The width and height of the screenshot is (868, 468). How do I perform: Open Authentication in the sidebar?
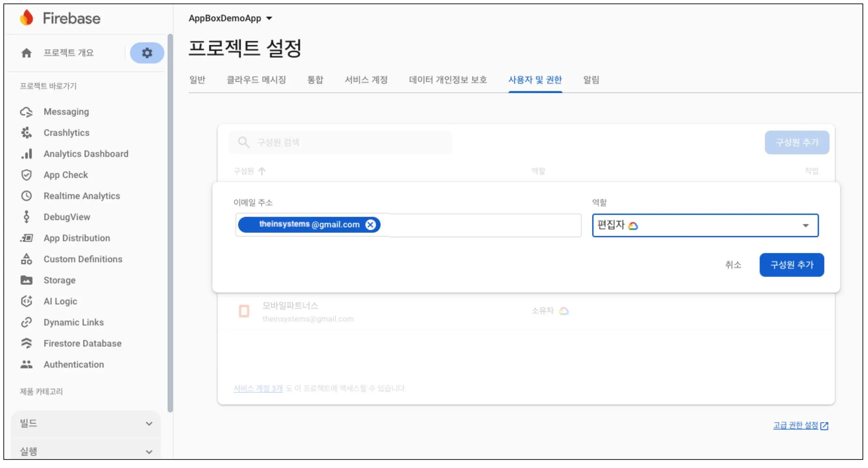point(74,365)
